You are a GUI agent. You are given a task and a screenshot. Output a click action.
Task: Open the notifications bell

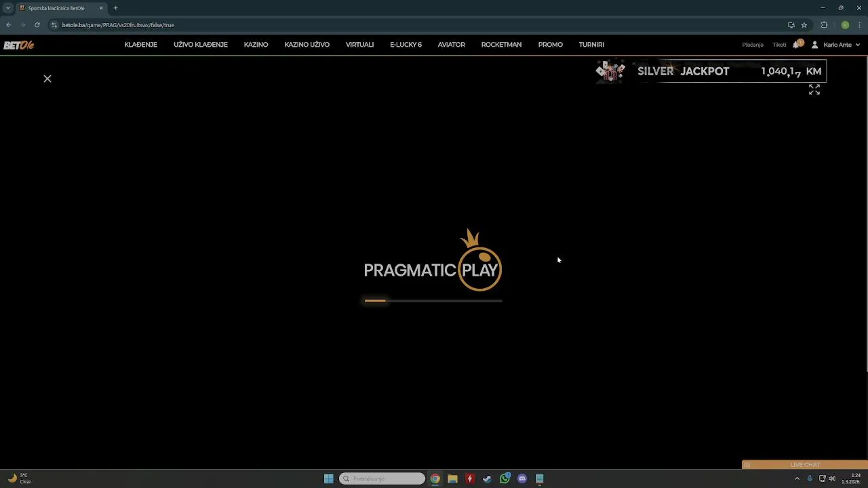point(797,45)
